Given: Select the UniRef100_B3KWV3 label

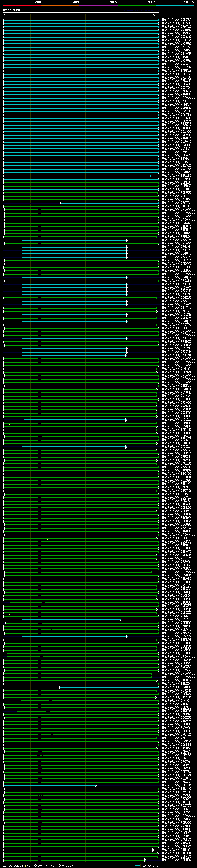Looking at the screenshot, I should 177,233.
